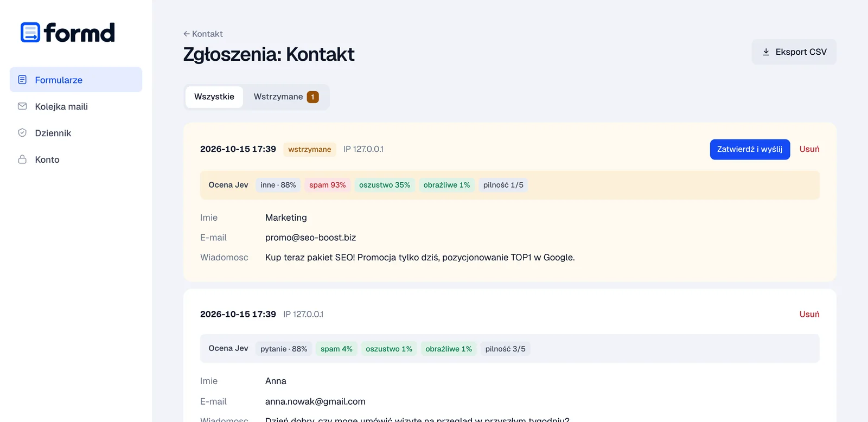The image size is (868, 422).
Task: Click the page heading Zgłoszenia: Kontakt
Action: tap(269, 54)
